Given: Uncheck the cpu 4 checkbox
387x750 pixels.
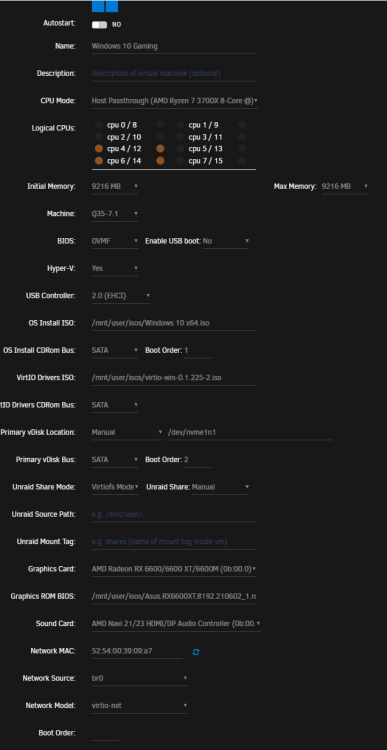Looking at the screenshot, I should [99, 149].
